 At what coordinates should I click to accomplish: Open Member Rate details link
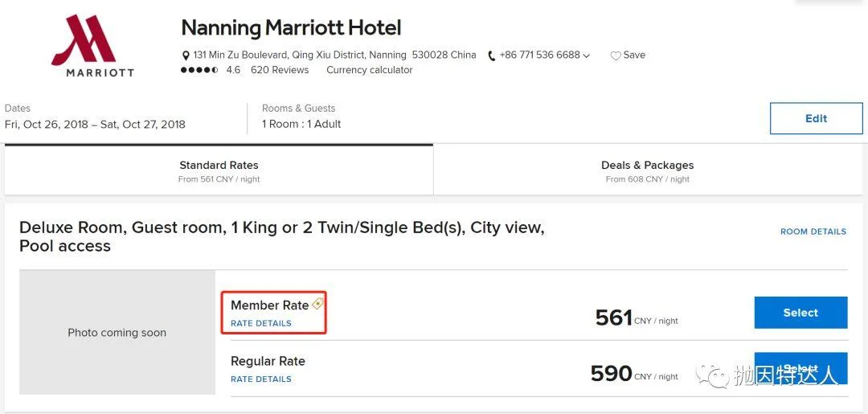click(x=260, y=323)
